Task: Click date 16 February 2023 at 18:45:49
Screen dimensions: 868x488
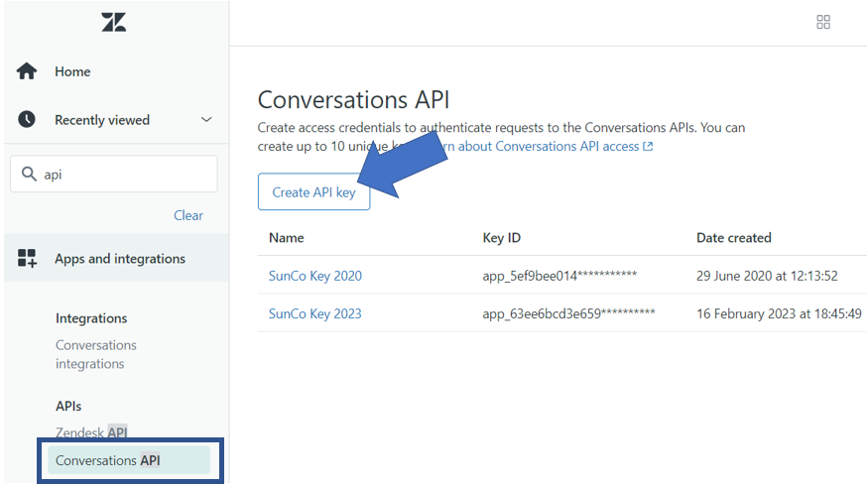Action: pos(779,313)
